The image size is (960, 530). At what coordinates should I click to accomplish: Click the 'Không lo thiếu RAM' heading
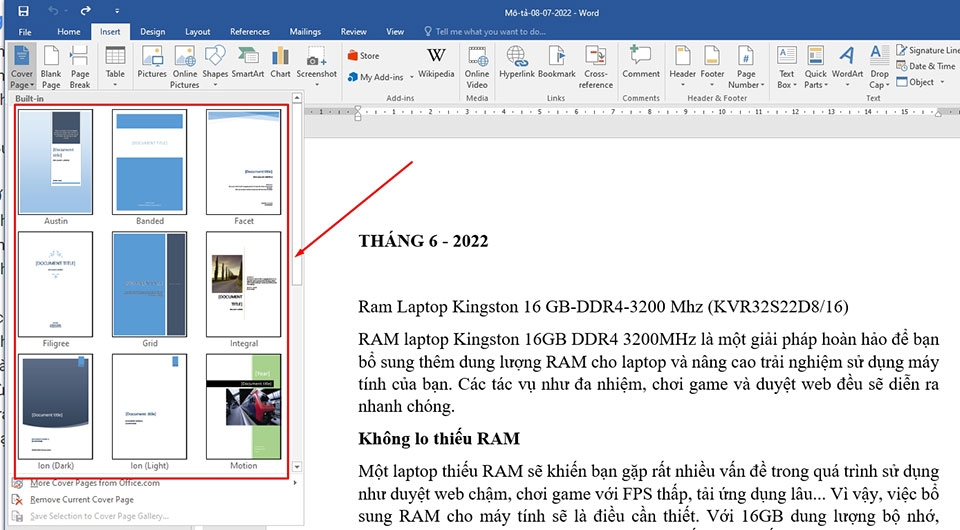[439, 439]
